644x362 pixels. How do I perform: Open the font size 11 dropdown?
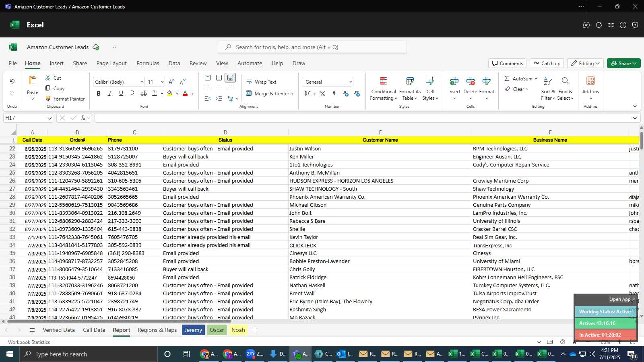click(162, 82)
